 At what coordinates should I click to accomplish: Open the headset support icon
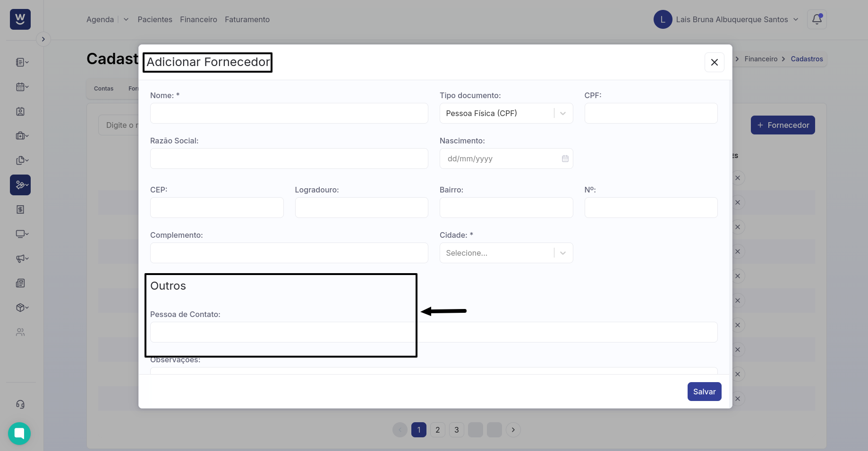tap(20, 404)
